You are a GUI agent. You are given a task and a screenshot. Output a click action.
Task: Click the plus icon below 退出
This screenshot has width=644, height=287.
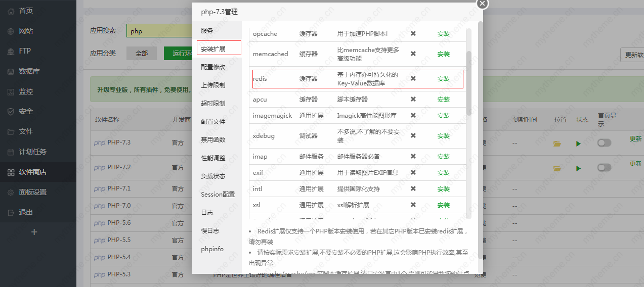34,232
